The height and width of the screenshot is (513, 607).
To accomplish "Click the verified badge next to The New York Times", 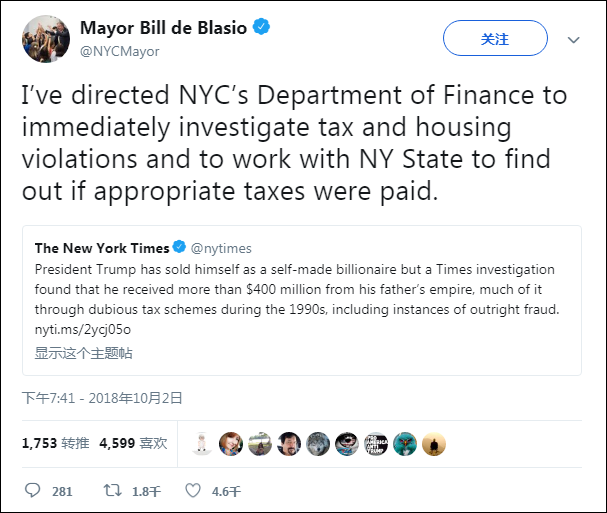I will click(180, 247).
